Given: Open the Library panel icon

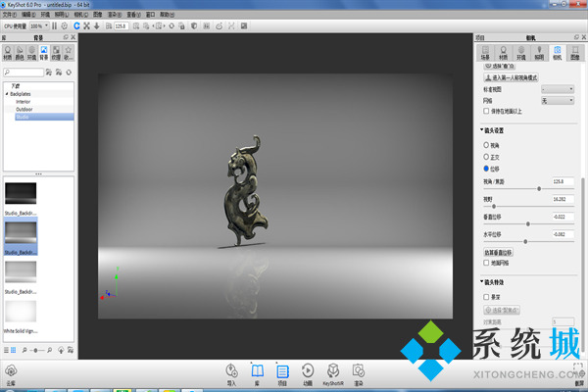Looking at the screenshot, I should tap(258, 371).
